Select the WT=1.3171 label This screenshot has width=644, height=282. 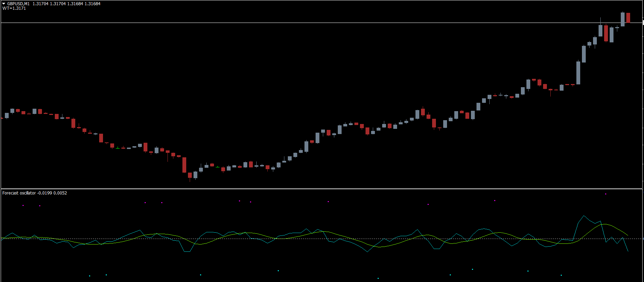click(14, 8)
